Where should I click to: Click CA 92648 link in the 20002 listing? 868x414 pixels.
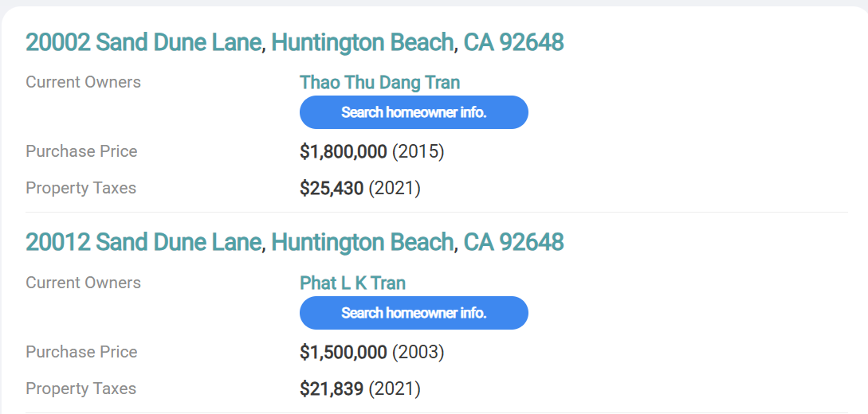point(513,42)
